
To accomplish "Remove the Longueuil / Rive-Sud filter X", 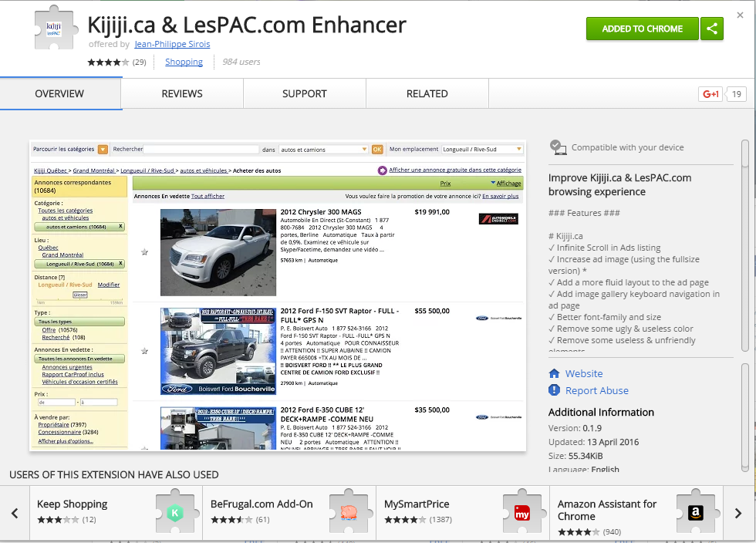I will (120, 263).
